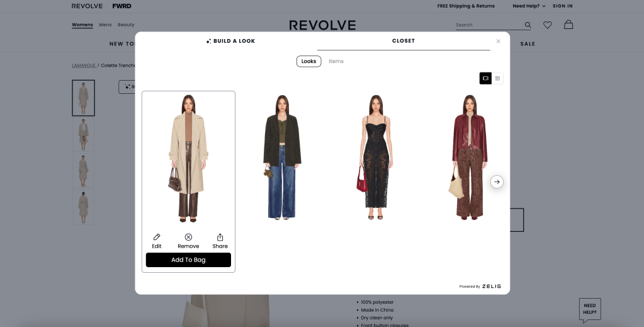Open the shopping bag icon
Image resolution: width=644 pixels, height=327 pixels.
568,25
